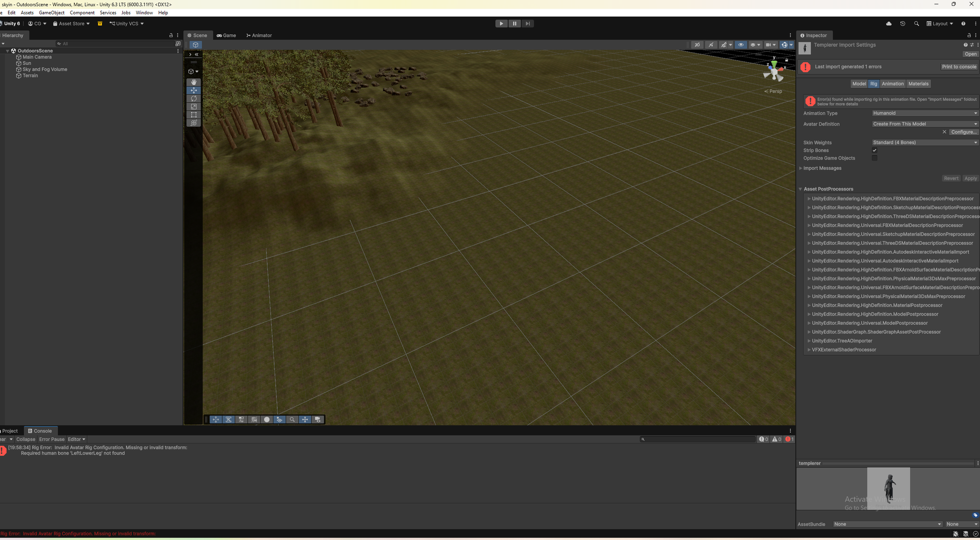
Task: Open Unity VCS dropdown
Action: [127, 24]
